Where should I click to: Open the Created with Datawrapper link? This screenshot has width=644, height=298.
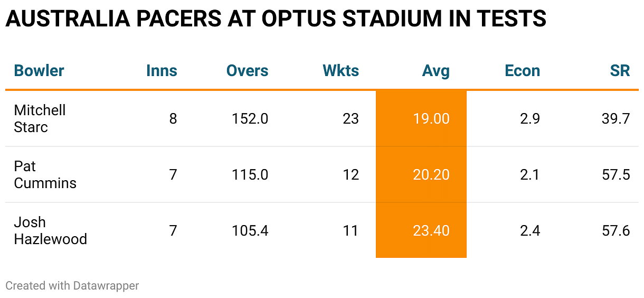point(72,286)
